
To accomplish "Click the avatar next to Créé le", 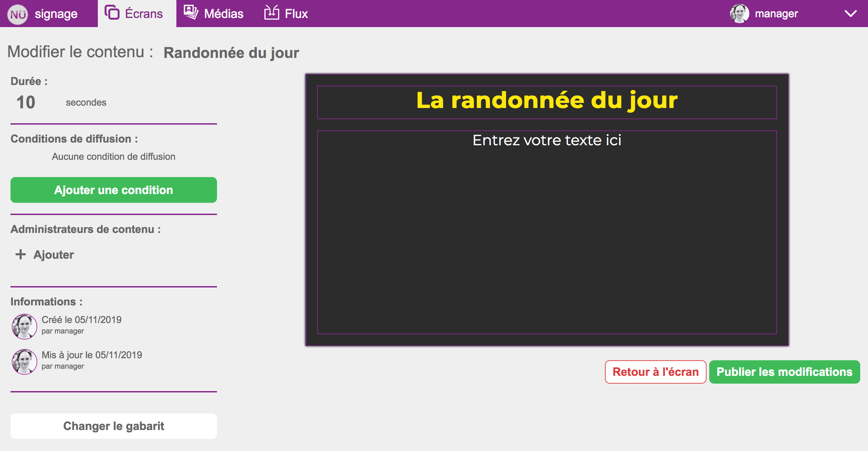I will pos(24,326).
